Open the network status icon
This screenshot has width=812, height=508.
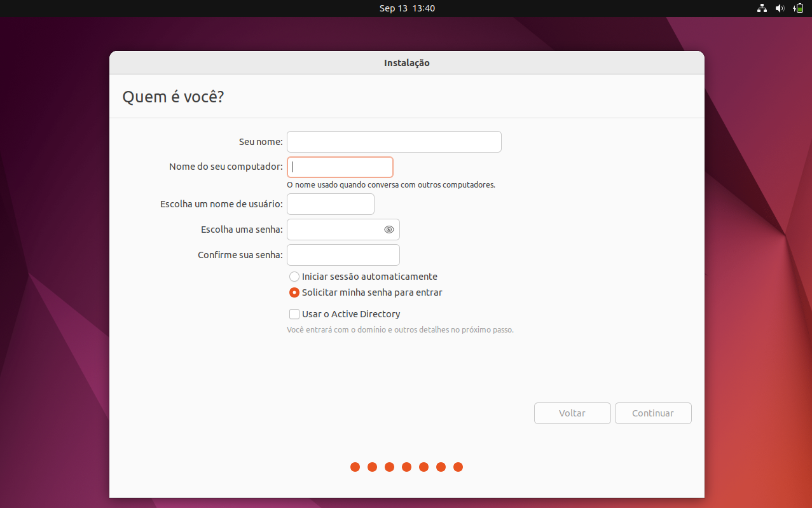click(762, 8)
